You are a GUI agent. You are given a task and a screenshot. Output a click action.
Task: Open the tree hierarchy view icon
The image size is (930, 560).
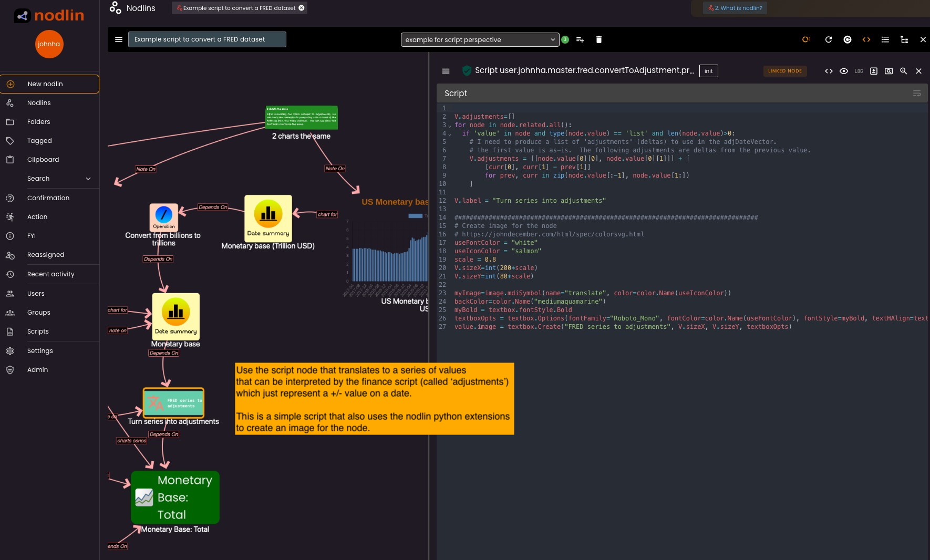click(904, 40)
